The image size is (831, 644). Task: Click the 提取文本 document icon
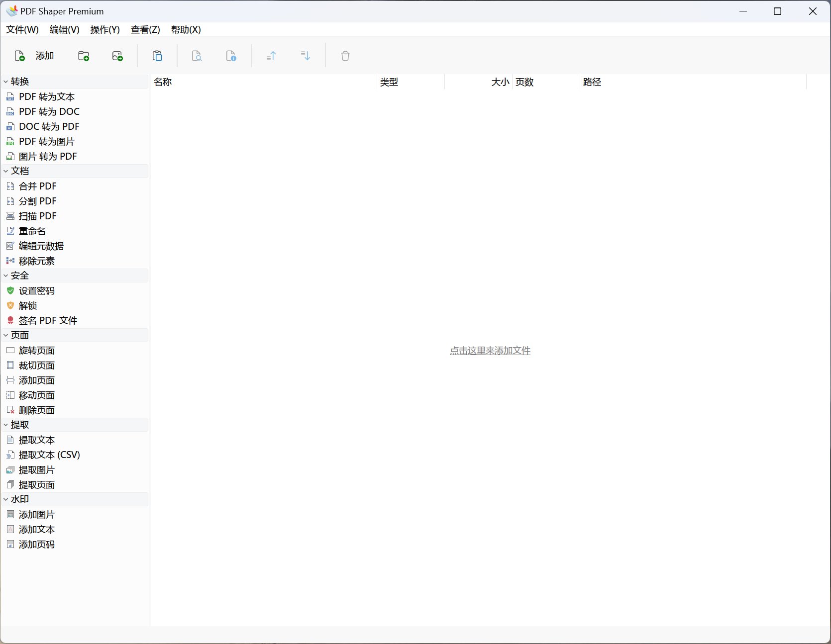(10, 440)
